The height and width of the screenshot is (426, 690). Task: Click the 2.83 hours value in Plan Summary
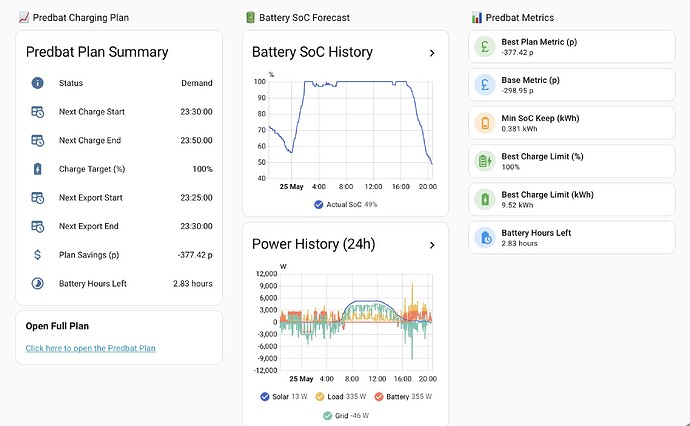pyautogui.click(x=193, y=283)
